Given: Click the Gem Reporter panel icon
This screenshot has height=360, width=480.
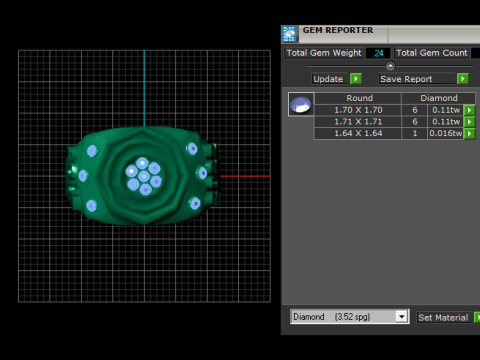Looking at the screenshot, I should (x=289, y=34).
